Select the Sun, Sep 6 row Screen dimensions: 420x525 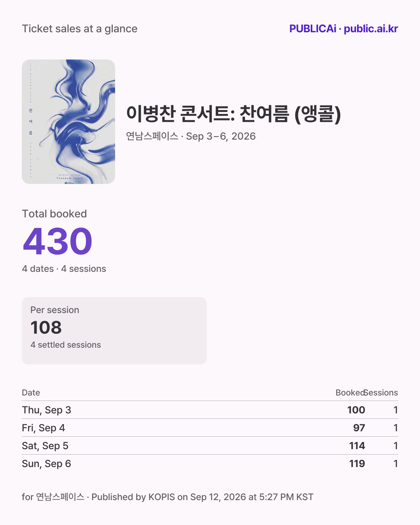(210, 464)
